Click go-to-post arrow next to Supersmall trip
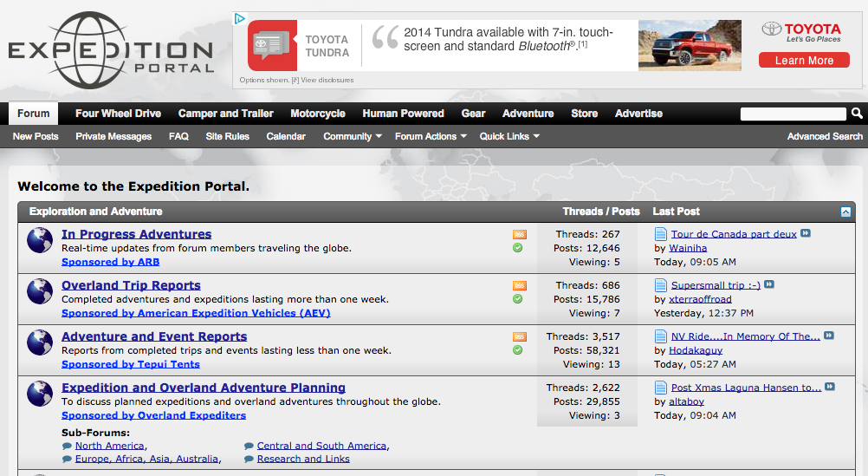This screenshot has width=868, height=476. tap(769, 285)
